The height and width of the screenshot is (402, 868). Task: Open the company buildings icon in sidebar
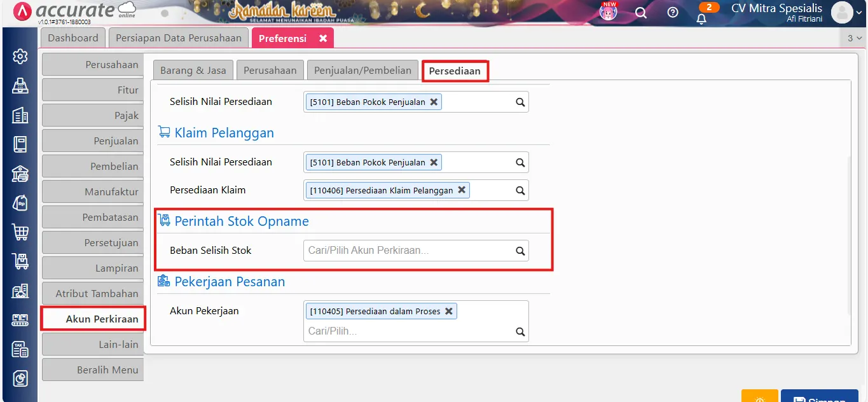pos(20,115)
